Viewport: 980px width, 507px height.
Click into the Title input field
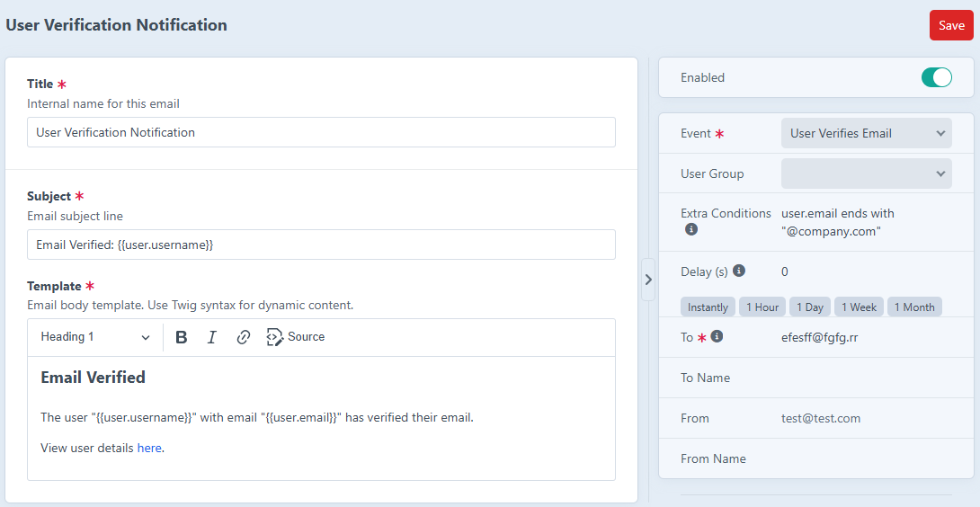[x=321, y=132]
